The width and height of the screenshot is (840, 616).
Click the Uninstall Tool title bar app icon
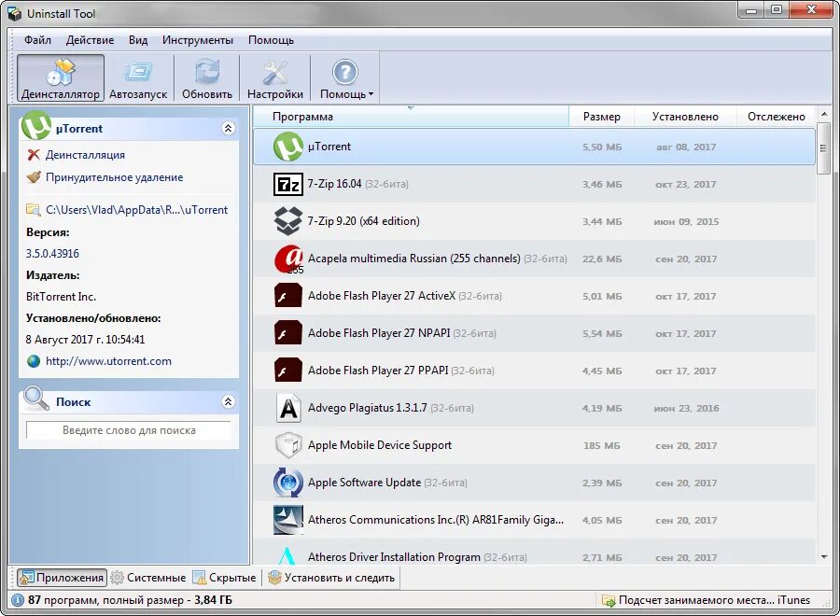pos(14,13)
